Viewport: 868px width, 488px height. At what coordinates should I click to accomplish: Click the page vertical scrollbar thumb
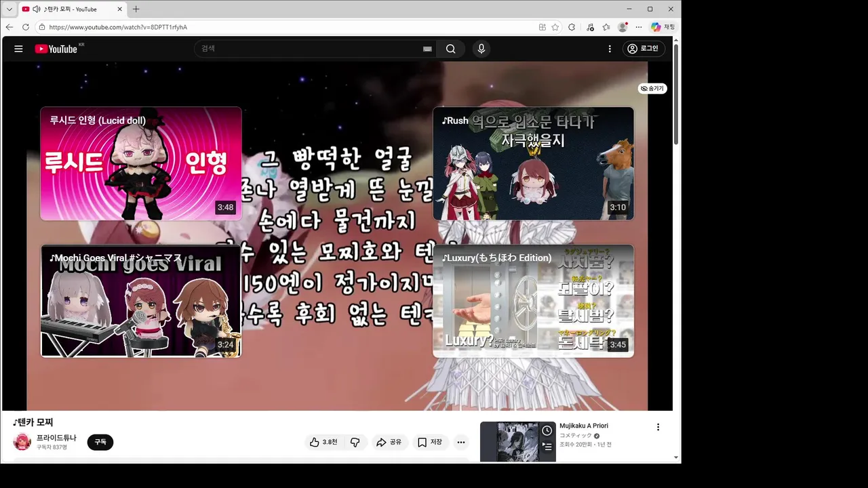tap(676, 94)
